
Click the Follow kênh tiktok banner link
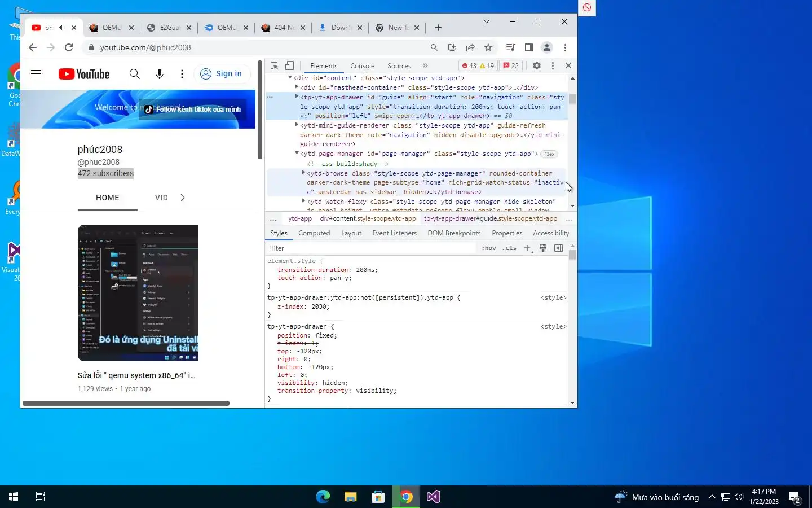193,110
